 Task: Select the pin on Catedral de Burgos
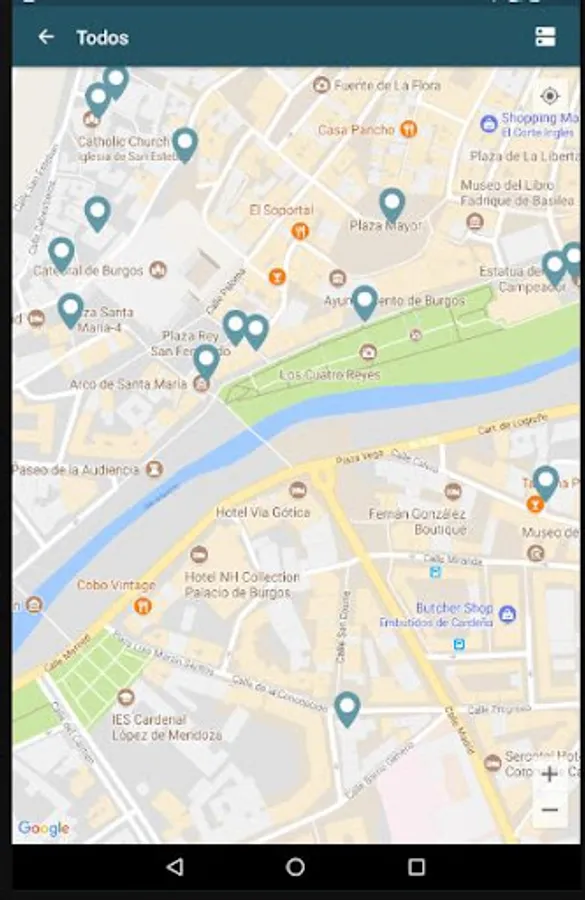pos(61,255)
